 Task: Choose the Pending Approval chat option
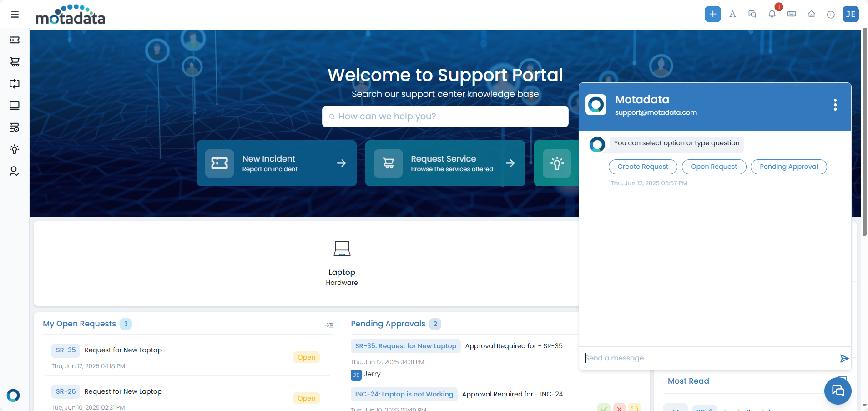point(788,167)
